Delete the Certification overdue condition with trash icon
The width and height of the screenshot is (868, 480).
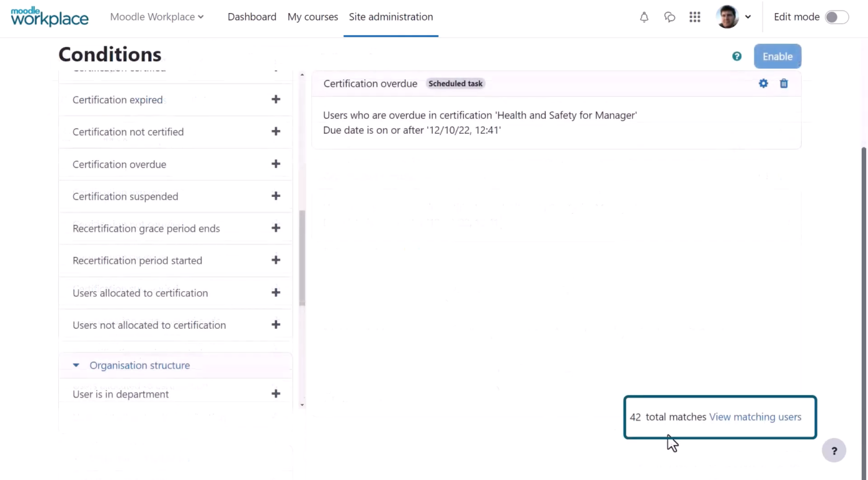coord(784,83)
